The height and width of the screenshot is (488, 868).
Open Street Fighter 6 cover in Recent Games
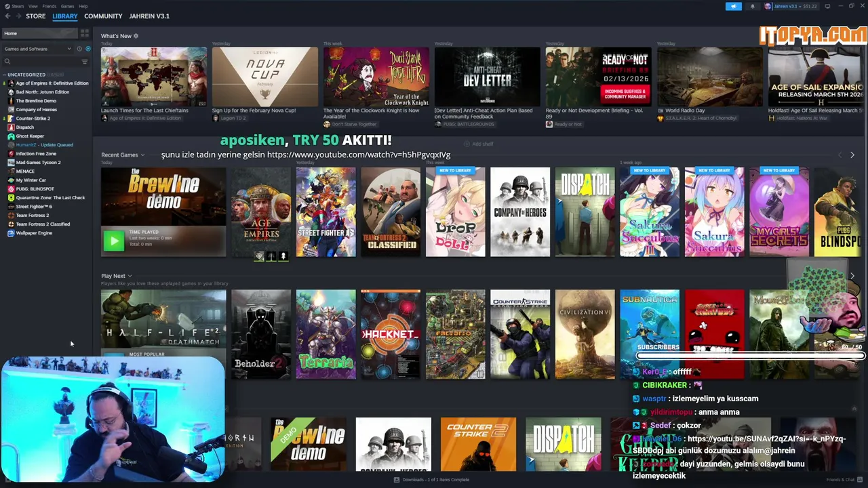(x=325, y=212)
